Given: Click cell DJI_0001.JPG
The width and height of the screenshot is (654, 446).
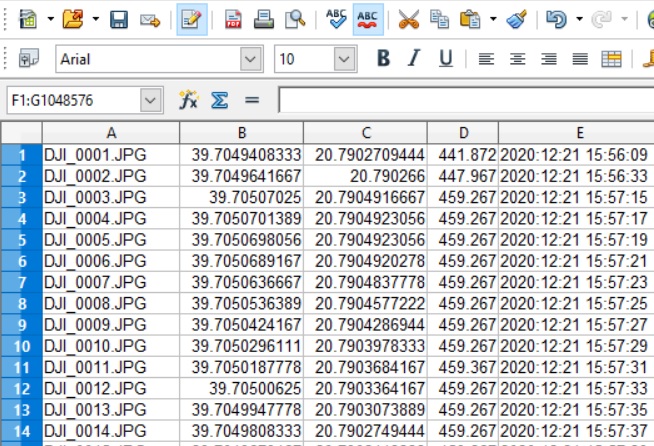Looking at the screenshot, I should pyautogui.click(x=111, y=155).
